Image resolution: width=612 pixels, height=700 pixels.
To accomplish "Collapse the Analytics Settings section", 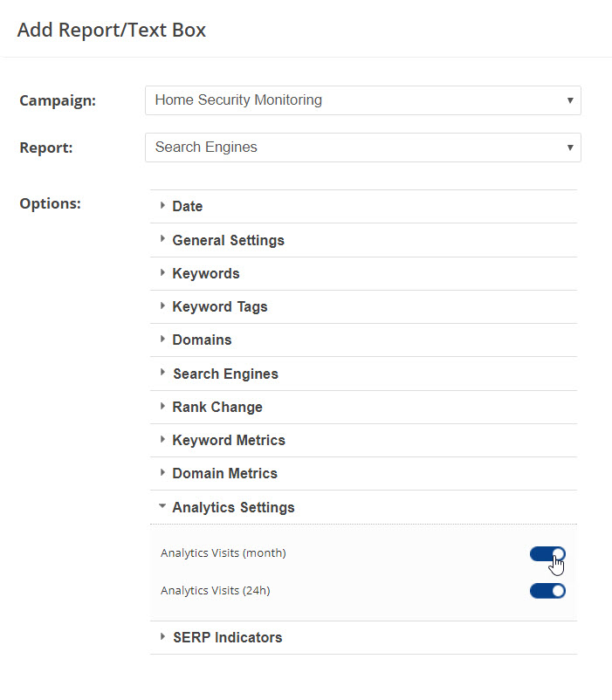I will [x=233, y=507].
